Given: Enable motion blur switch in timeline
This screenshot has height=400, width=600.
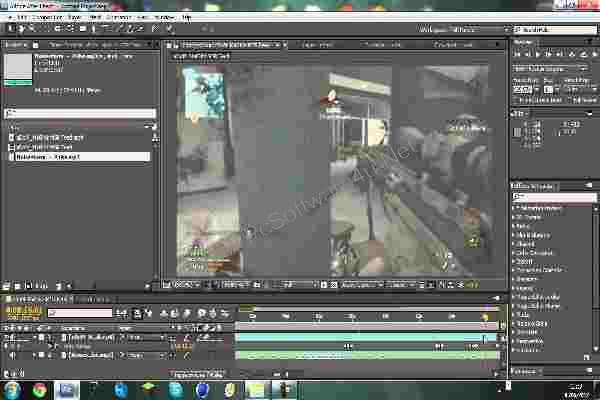Looking at the screenshot, I should pyautogui.click(x=187, y=314).
